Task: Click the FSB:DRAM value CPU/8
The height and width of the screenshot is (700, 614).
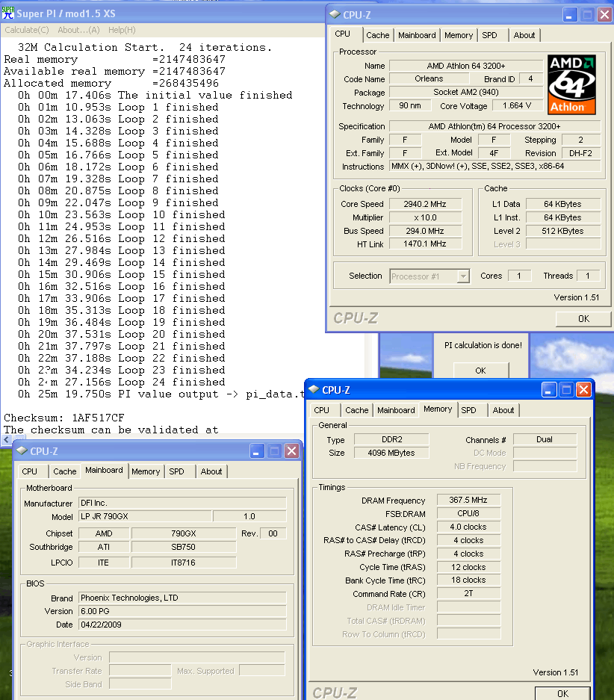Action: [x=468, y=513]
